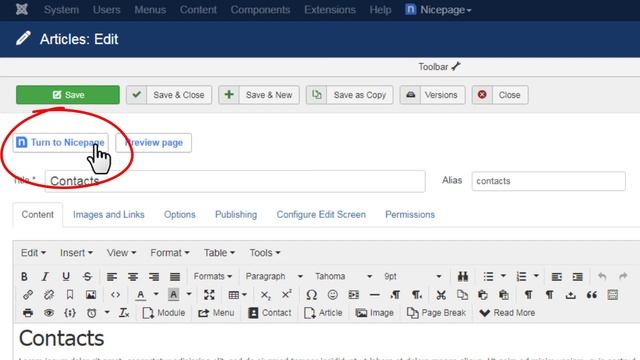This screenshot has width=640, height=360.
Task: Click the special character omega icon
Action: click(x=311, y=295)
